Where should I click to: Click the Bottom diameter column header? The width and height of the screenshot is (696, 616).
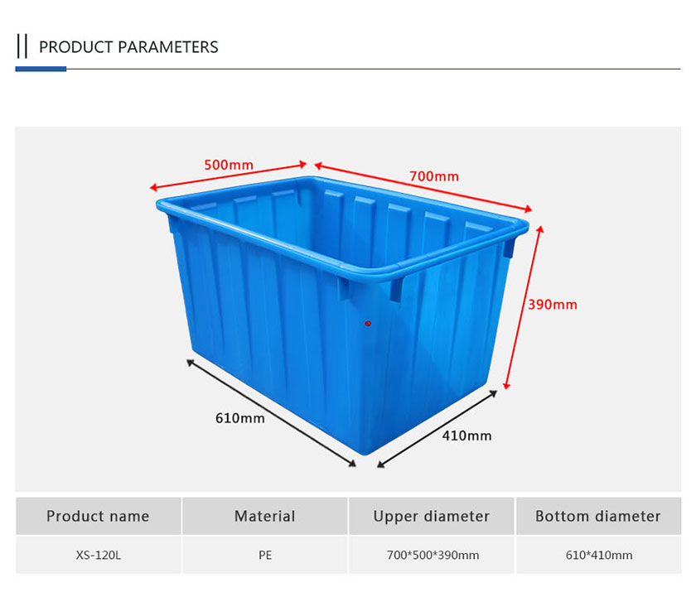[x=598, y=516]
